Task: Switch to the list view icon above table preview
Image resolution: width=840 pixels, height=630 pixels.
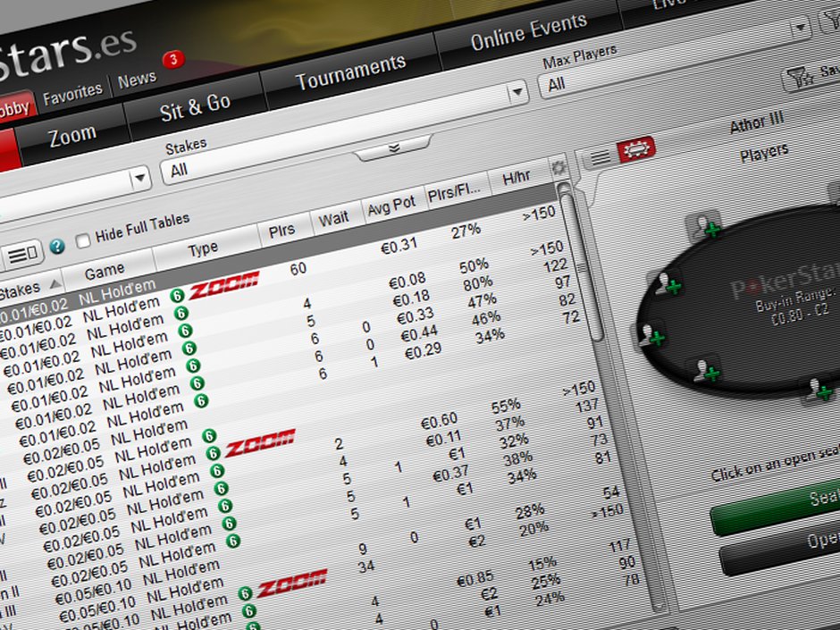Action: point(600,157)
